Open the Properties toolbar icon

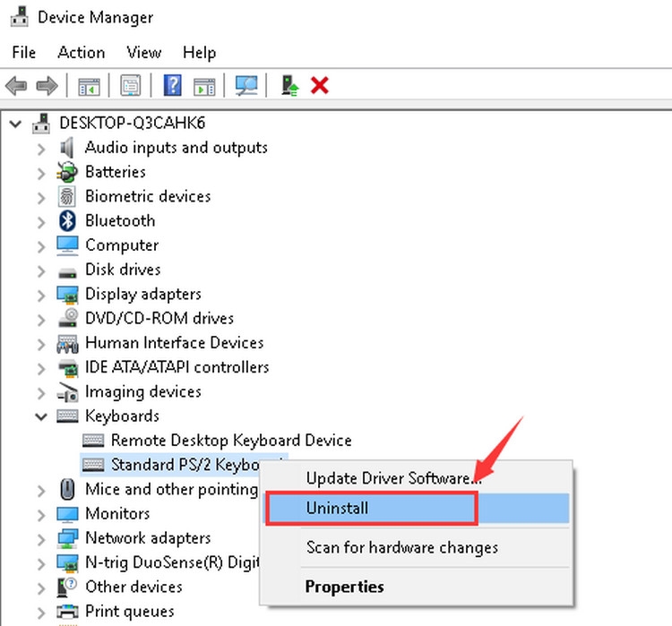(x=131, y=86)
